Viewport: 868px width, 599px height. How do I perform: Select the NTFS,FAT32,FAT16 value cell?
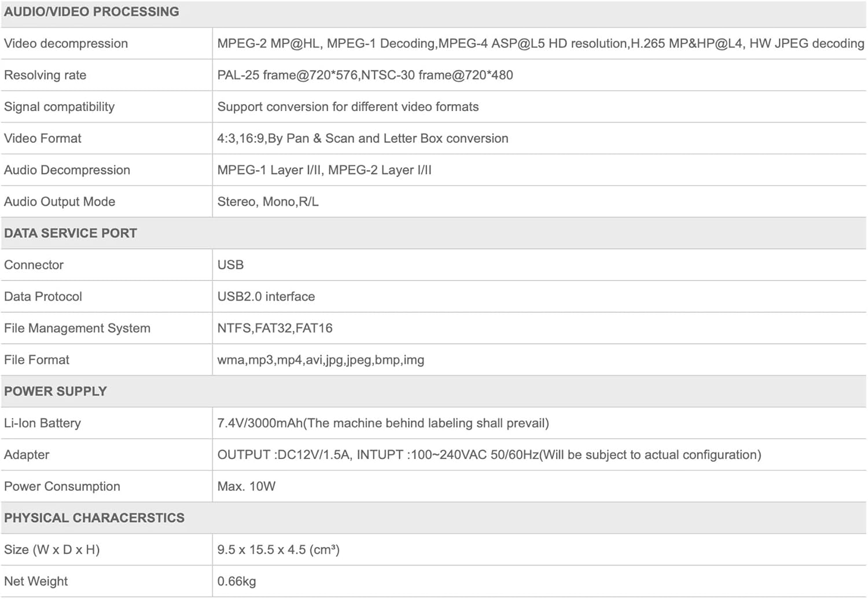pos(275,328)
